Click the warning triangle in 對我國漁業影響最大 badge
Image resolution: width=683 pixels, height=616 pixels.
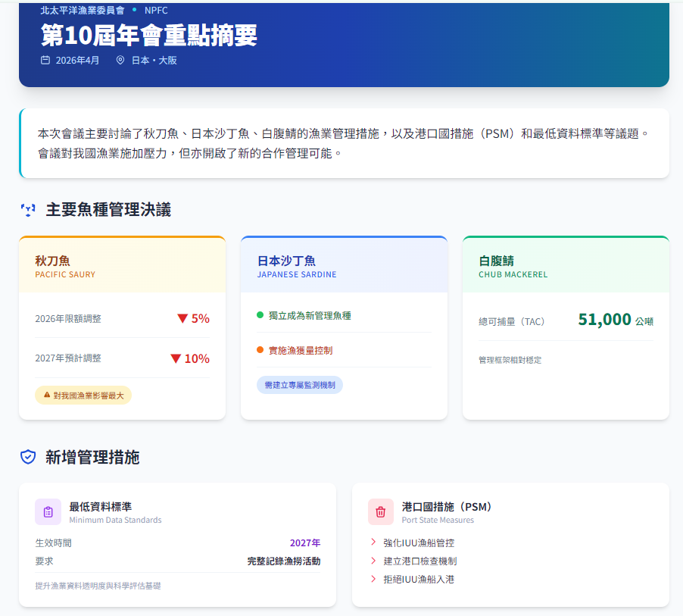(47, 395)
